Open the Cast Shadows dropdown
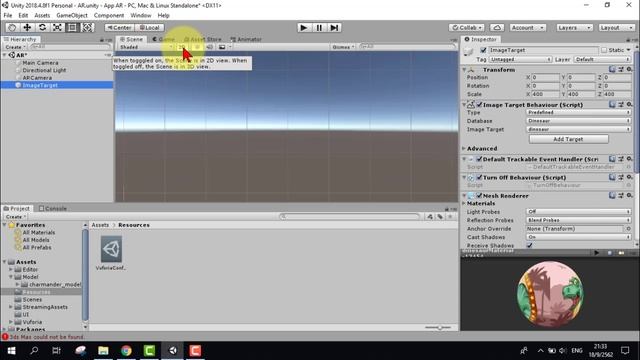The image size is (640, 360). [x=578, y=237]
